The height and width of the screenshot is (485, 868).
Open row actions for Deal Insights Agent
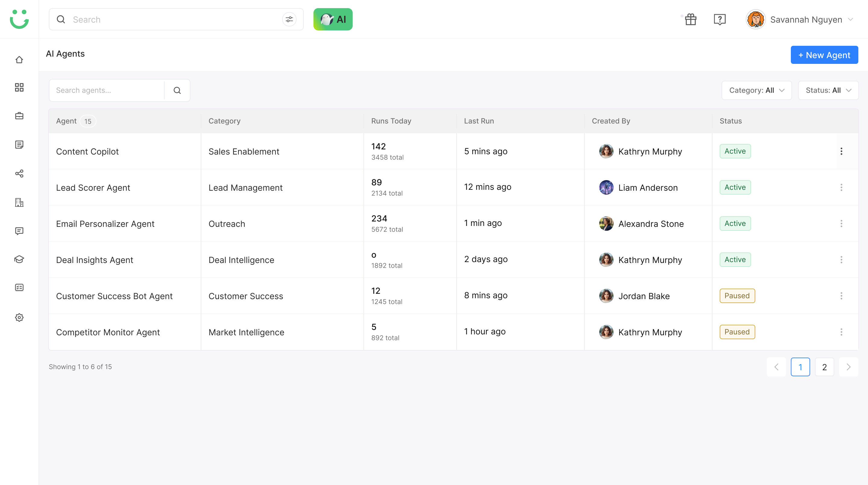pyautogui.click(x=841, y=260)
